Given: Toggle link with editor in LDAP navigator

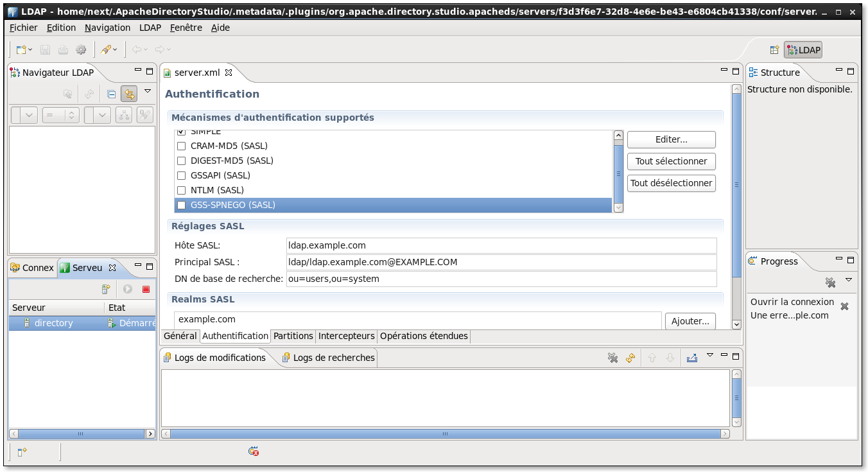Looking at the screenshot, I should (129, 94).
